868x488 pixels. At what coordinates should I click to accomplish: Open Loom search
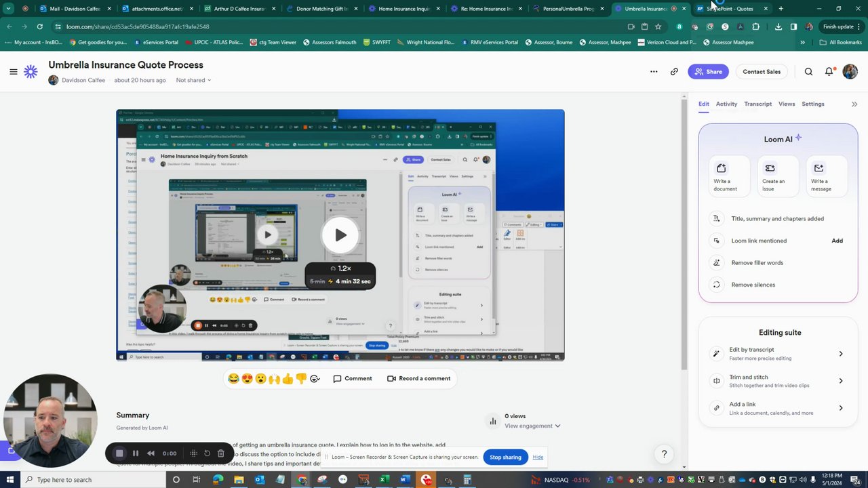coord(808,71)
